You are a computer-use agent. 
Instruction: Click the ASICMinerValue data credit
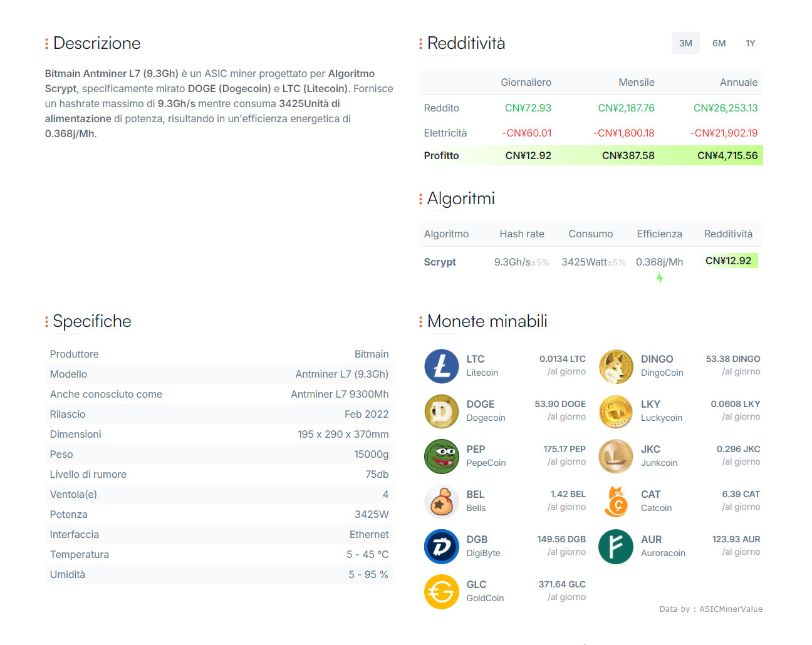pyautogui.click(x=731, y=609)
